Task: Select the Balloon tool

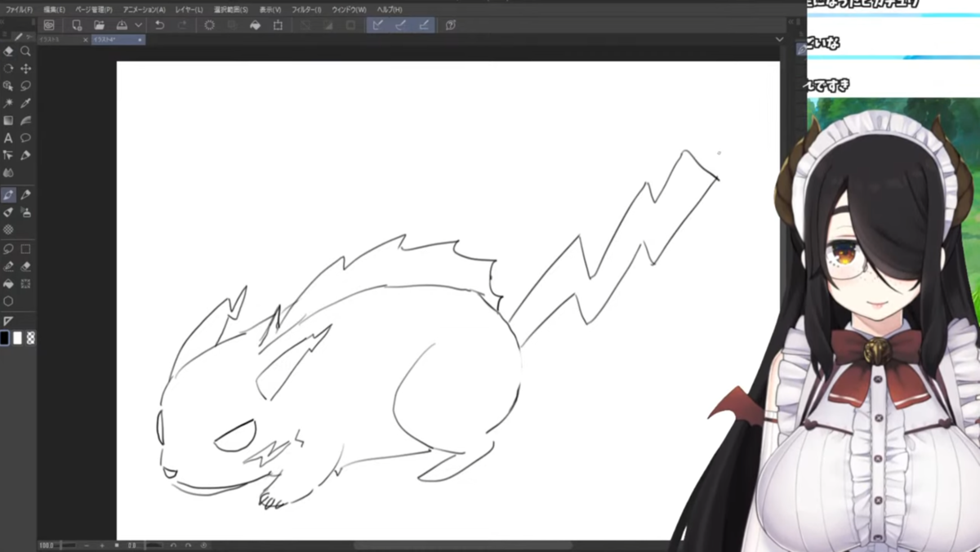Action: click(x=25, y=138)
